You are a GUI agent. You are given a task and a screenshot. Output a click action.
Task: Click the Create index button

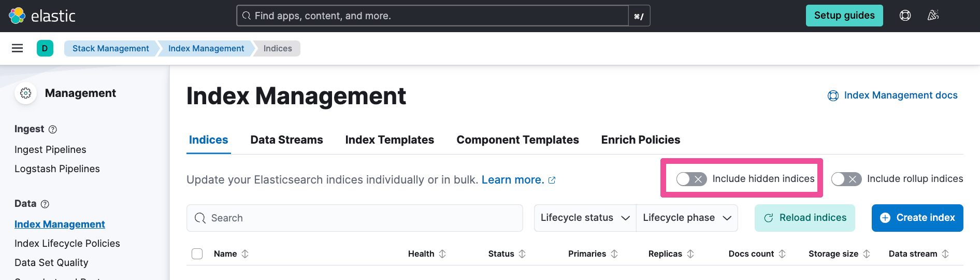917,218
